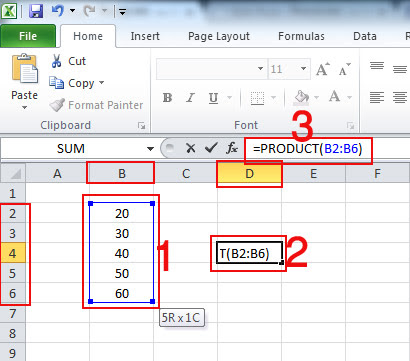This screenshot has height=361, width=410.
Task: Apply Font Color letter A
Action: pos(334,97)
